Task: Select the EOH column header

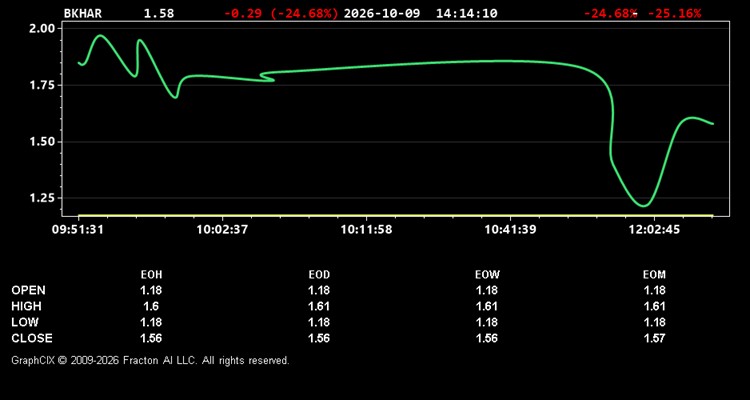Action: (151, 275)
